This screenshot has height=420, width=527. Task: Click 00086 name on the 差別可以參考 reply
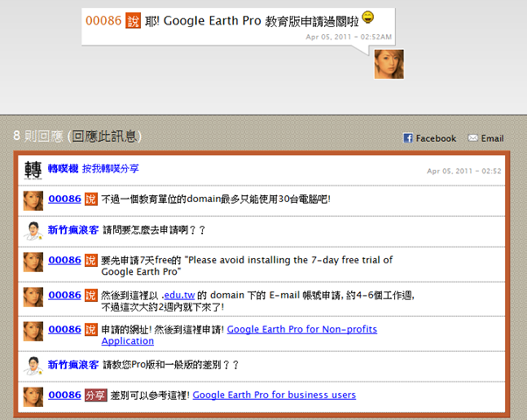(65, 395)
